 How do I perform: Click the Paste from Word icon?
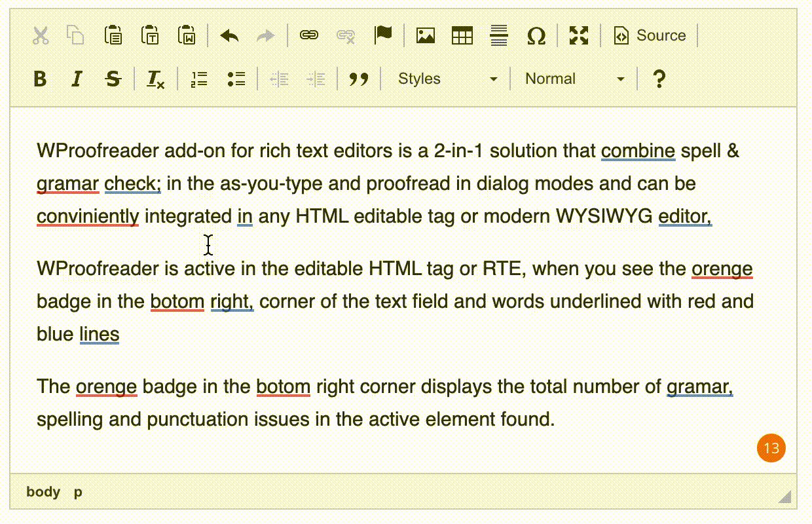click(x=187, y=35)
